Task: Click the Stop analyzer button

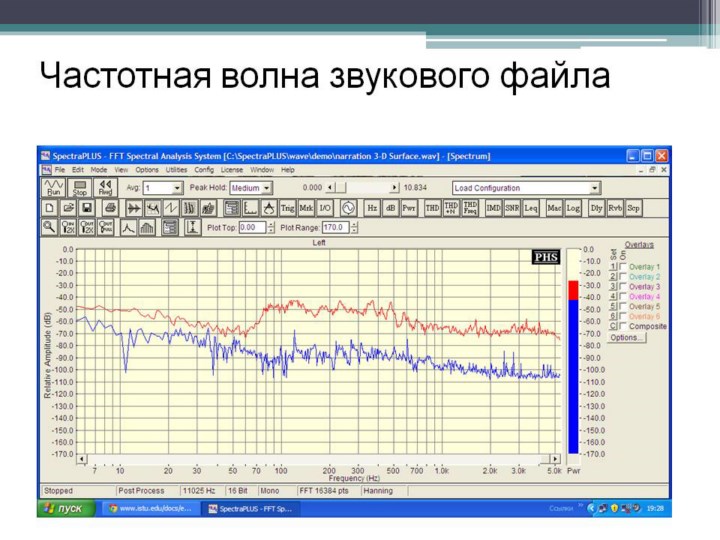Action: point(80,188)
